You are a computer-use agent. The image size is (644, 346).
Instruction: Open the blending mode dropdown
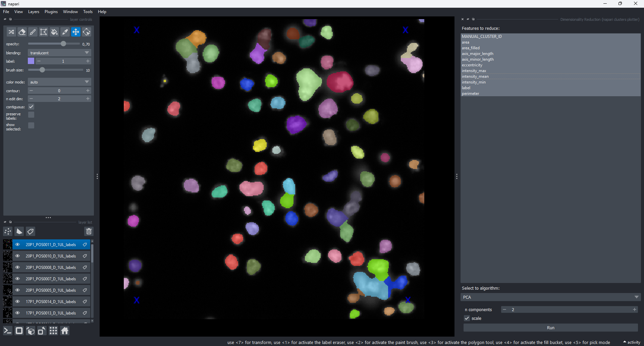click(59, 53)
